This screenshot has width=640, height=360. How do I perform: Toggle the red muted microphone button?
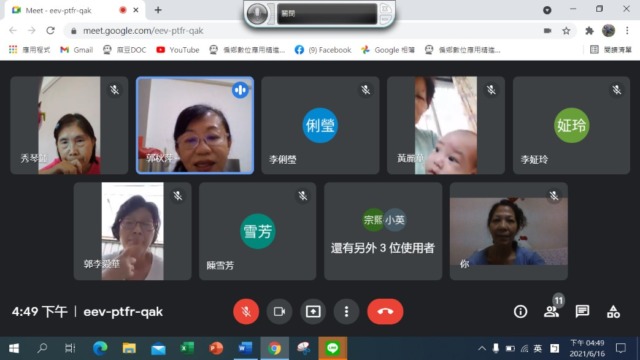(x=246, y=311)
